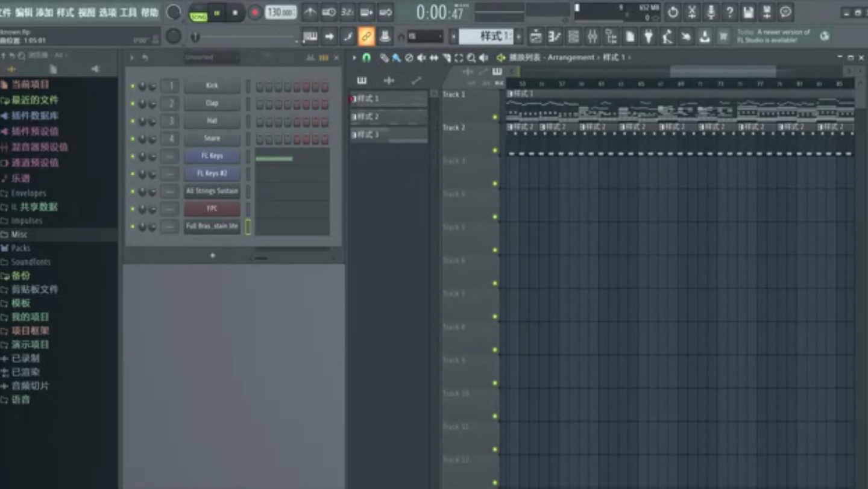Open the plugin picker plug icon

(648, 37)
